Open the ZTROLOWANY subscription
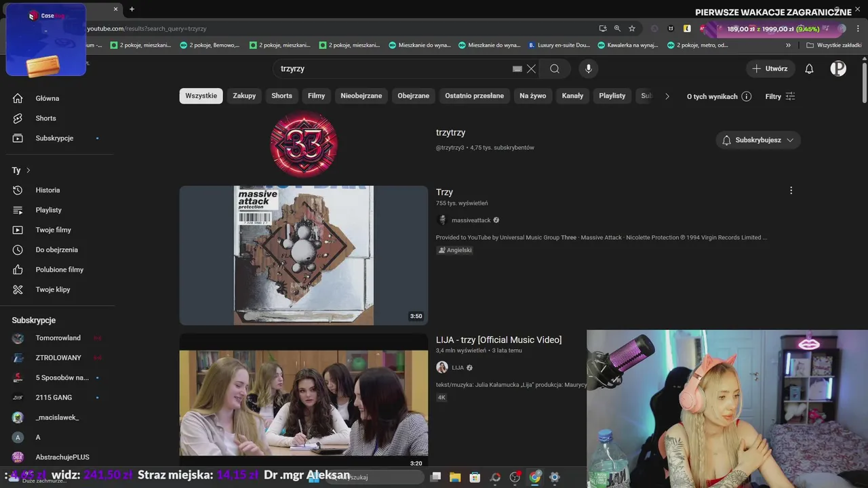The height and width of the screenshot is (488, 868). 58,358
